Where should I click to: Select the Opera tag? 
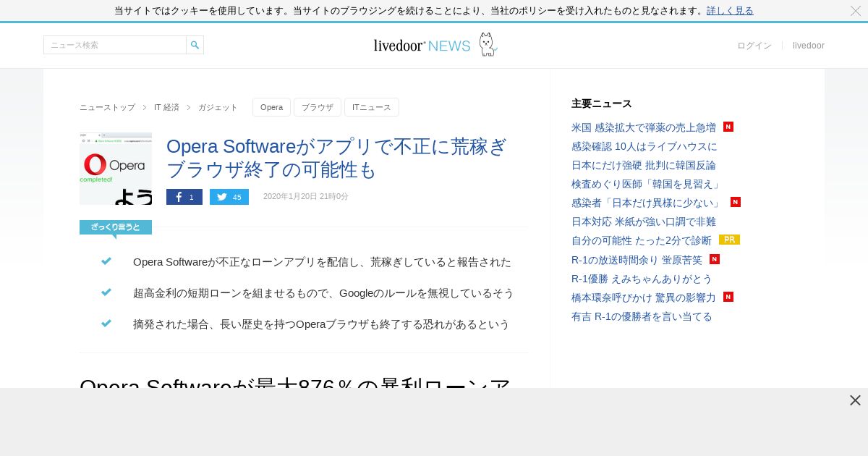point(271,107)
